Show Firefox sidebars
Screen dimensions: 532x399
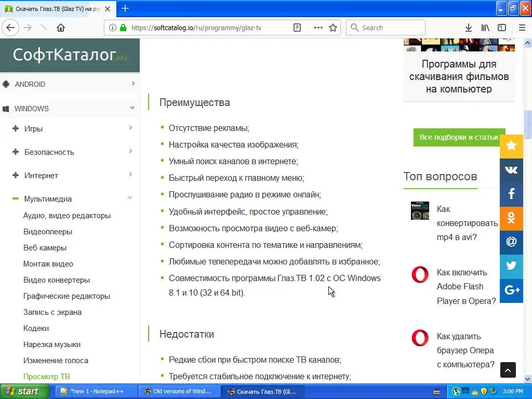502,28
